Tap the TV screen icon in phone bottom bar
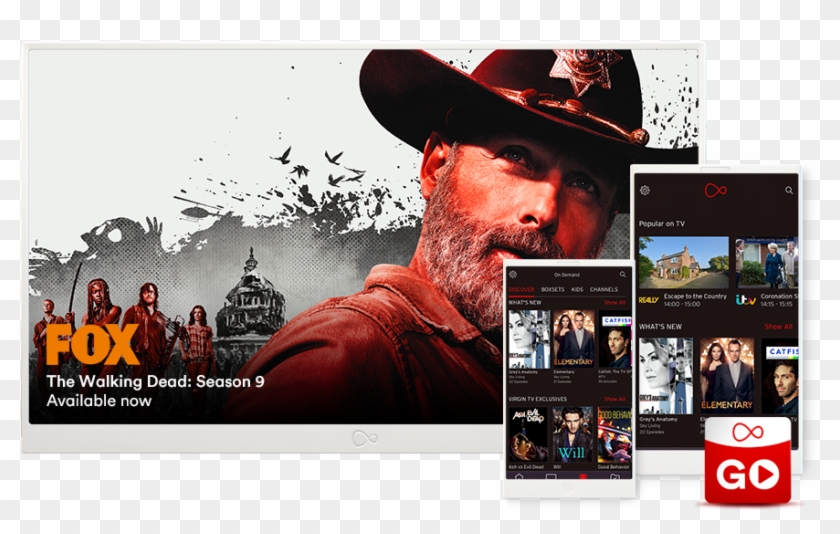 (x=551, y=479)
